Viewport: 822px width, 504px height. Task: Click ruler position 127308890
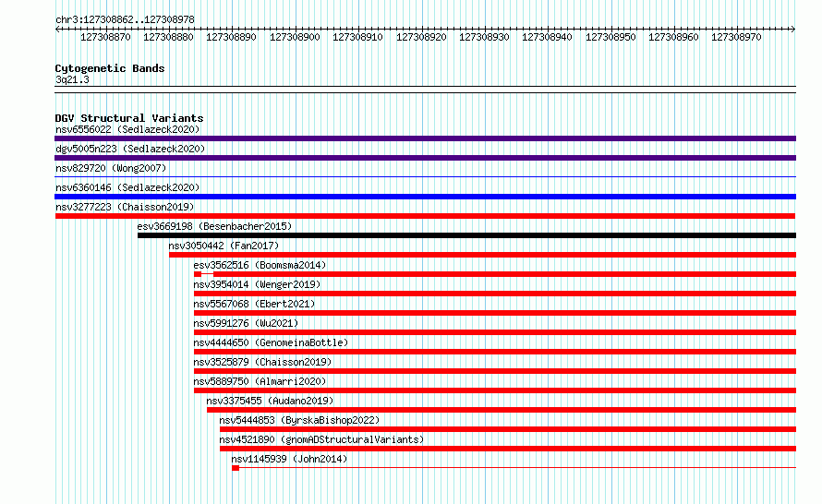231,37
